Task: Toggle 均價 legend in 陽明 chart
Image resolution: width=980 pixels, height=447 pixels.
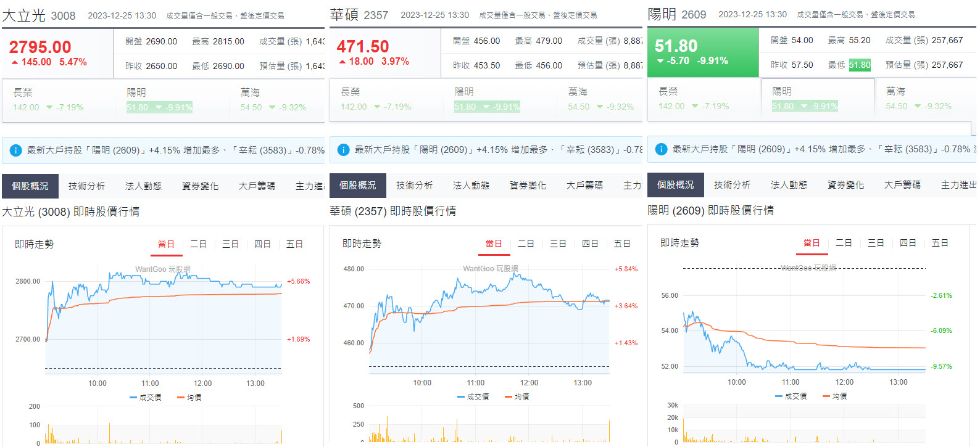Action: [x=835, y=396]
